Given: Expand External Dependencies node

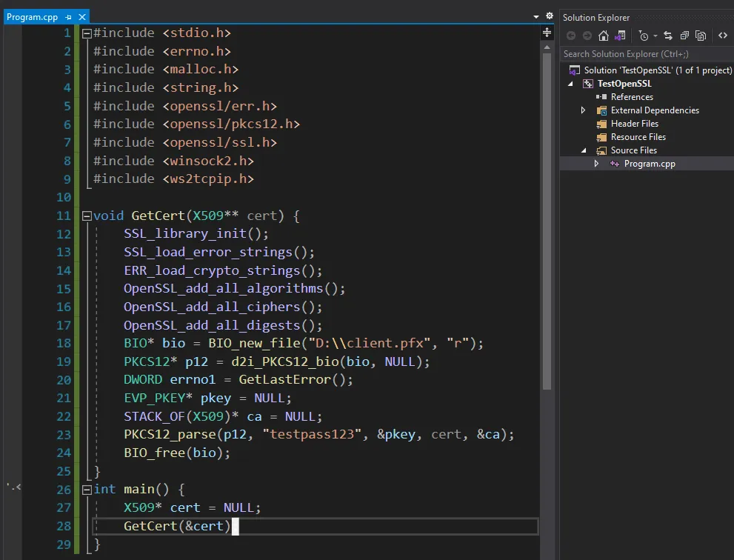Looking at the screenshot, I should [583, 110].
